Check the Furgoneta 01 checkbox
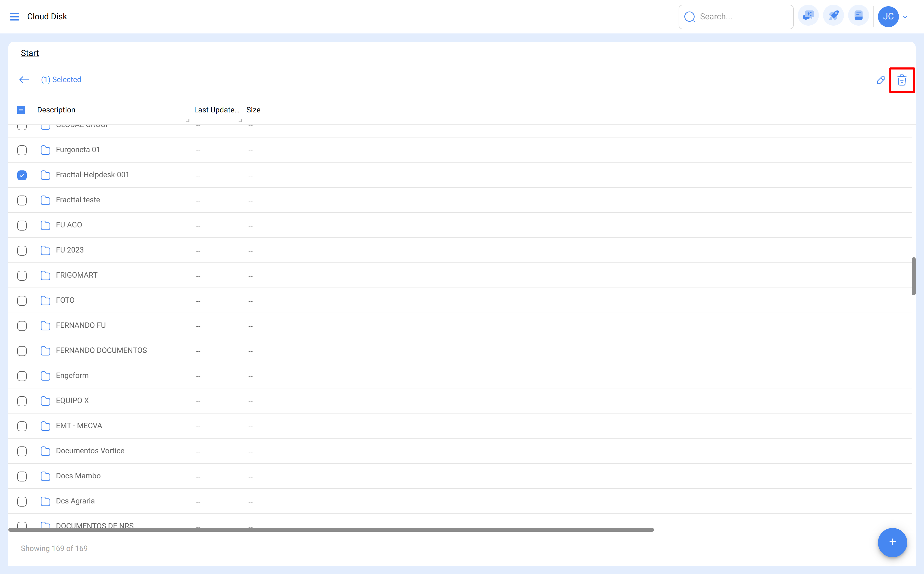Viewport: 924px width, 574px height. (22, 150)
